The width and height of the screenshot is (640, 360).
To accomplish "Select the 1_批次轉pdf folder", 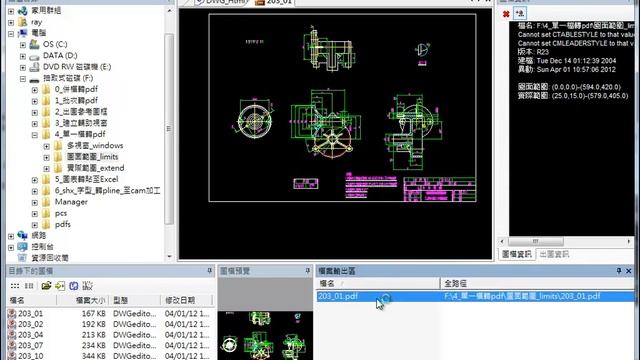I will [76, 100].
